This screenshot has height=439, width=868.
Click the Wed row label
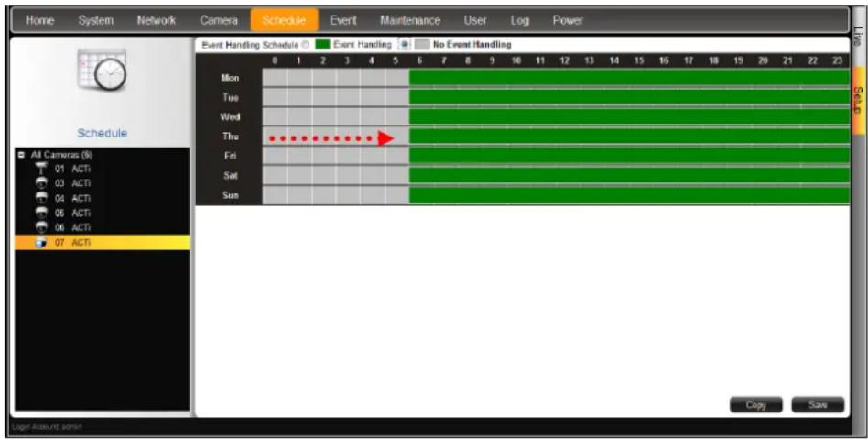click(231, 117)
